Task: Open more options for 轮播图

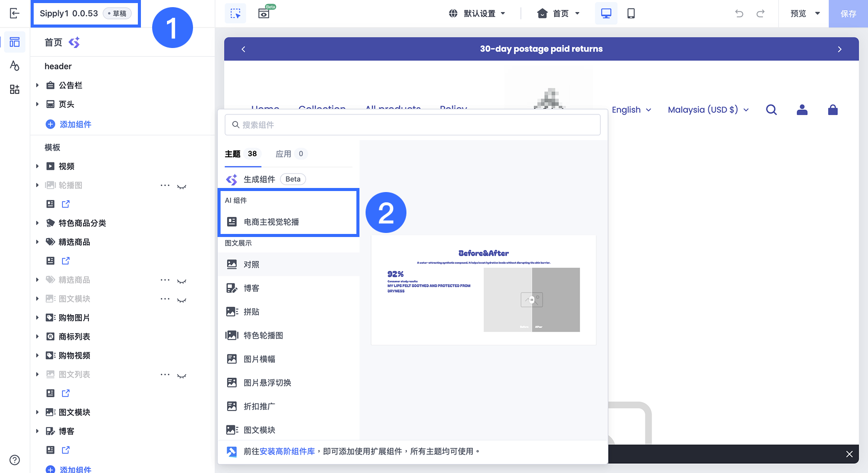Action: click(165, 185)
